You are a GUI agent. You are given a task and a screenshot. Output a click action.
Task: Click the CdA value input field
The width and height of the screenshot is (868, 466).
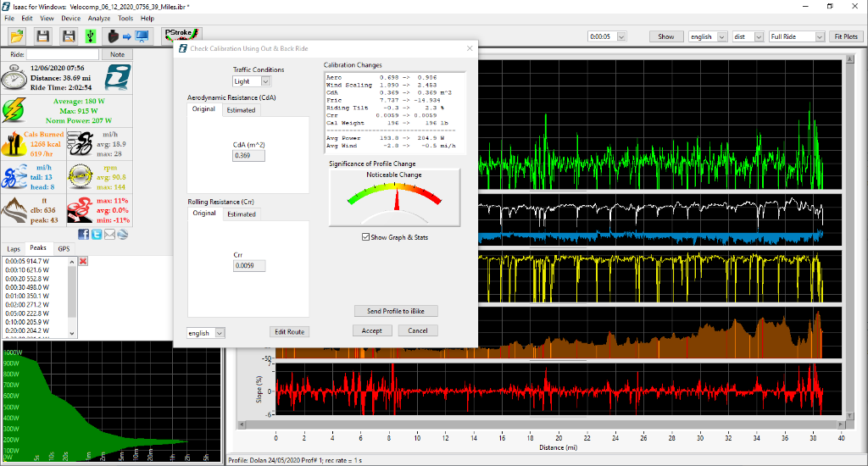(248, 156)
